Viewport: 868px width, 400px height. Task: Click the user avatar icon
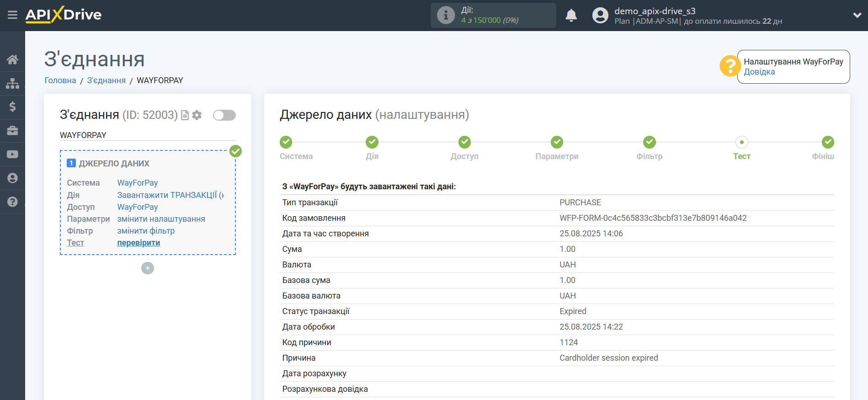(x=600, y=15)
